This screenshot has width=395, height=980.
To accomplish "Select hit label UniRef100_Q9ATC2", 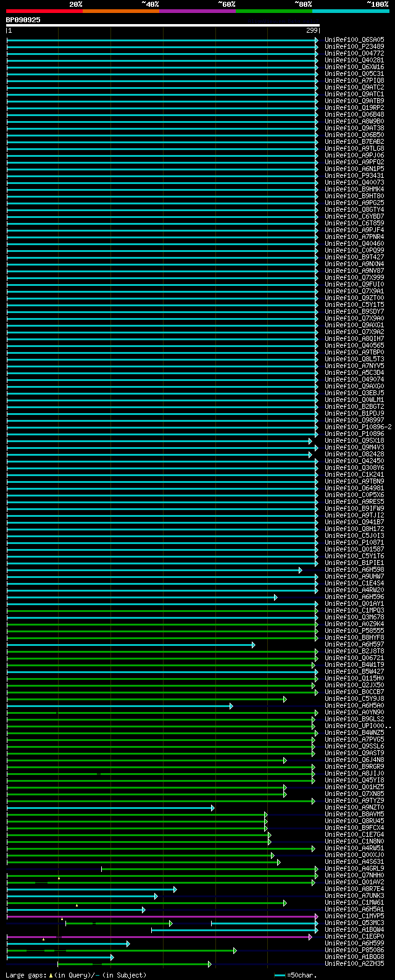I will pos(354,87).
